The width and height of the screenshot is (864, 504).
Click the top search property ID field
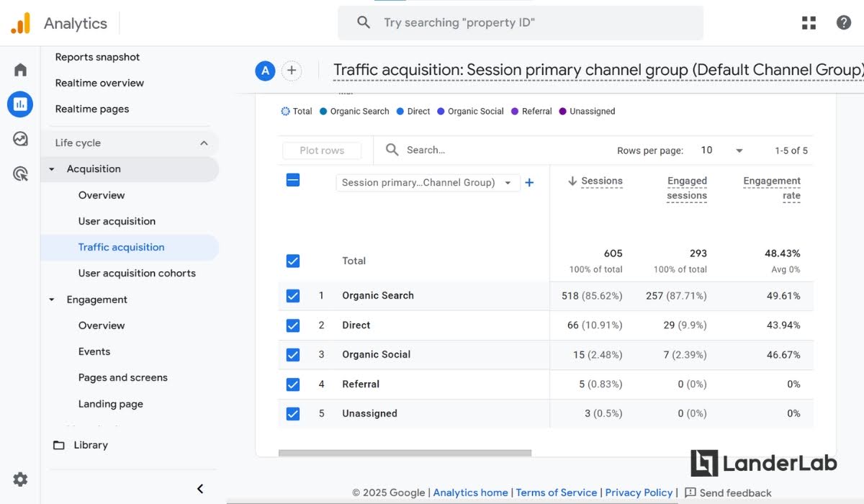[x=521, y=23]
